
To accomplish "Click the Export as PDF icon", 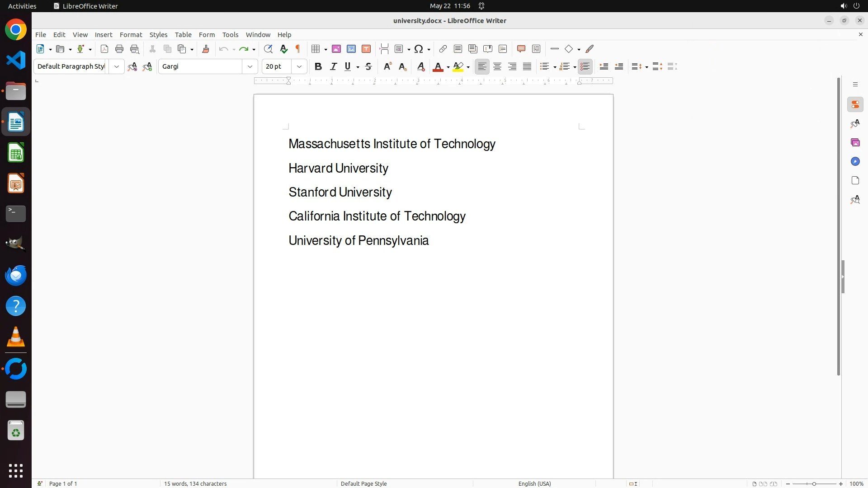I will tap(104, 49).
